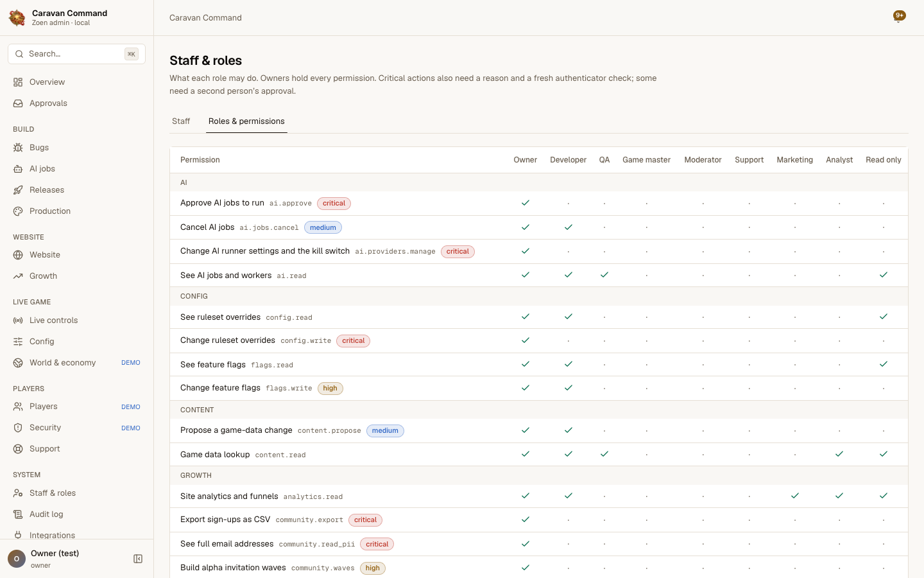This screenshot has height=578, width=924.
Task: Open the Overview sidebar icon
Action: click(x=18, y=82)
